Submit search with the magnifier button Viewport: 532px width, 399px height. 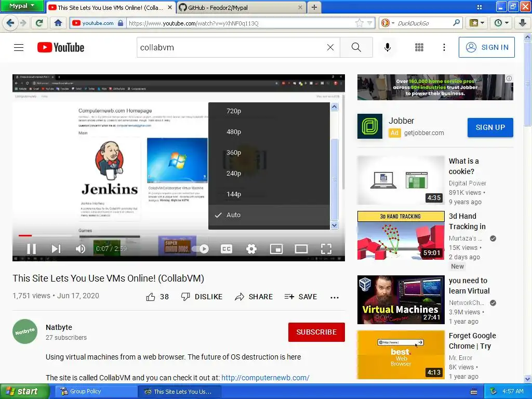point(356,47)
